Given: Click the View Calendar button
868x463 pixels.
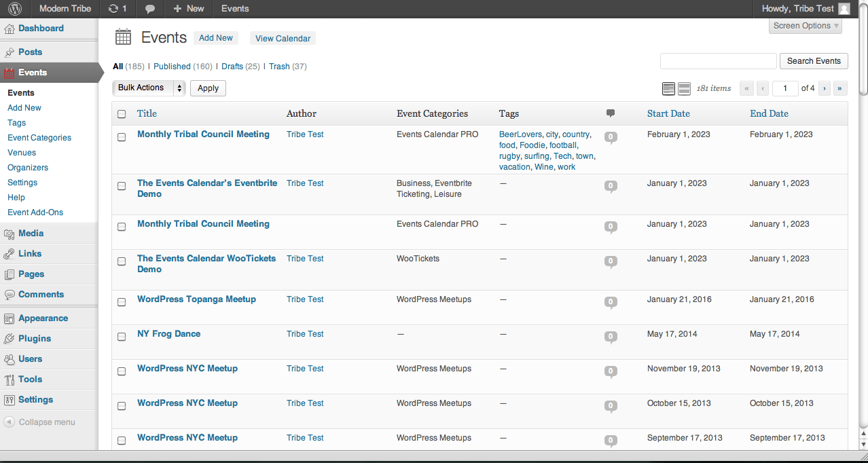Looking at the screenshot, I should click(283, 39).
